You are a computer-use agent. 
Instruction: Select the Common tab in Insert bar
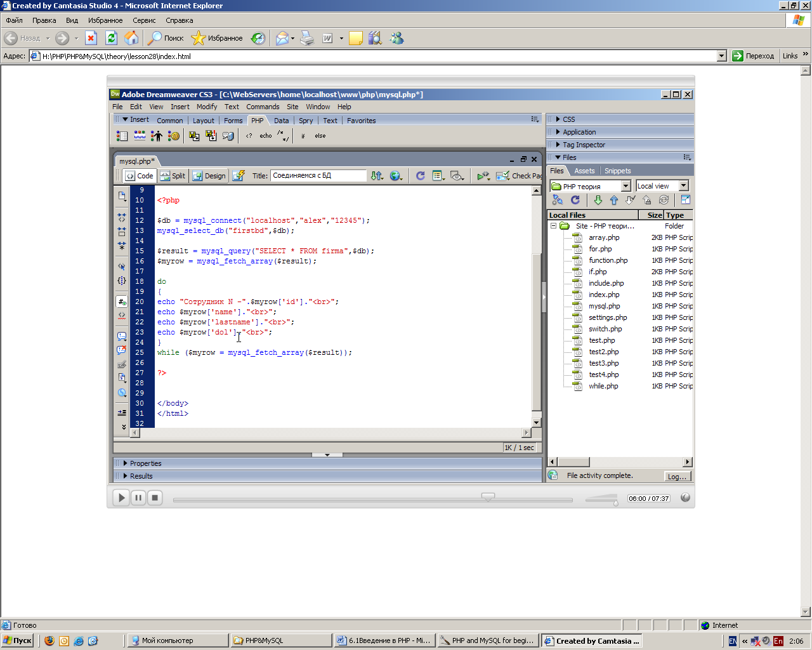click(170, 121)
